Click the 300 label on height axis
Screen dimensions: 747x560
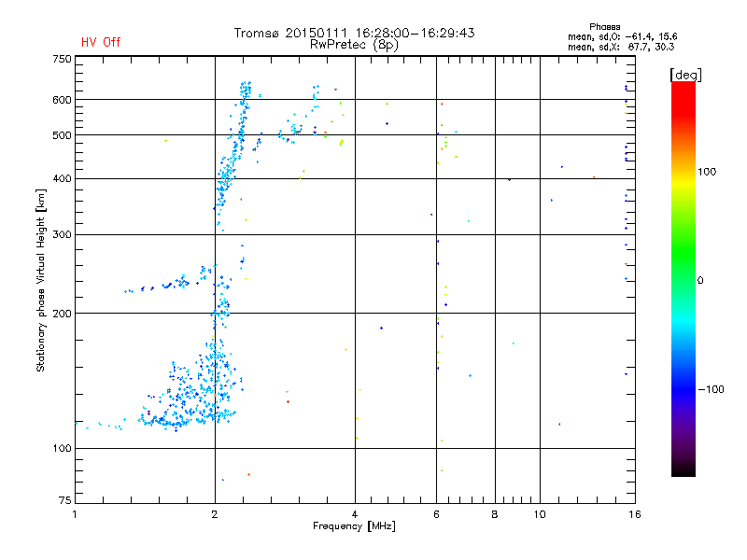pyautogui.click(x=61, y=234)
